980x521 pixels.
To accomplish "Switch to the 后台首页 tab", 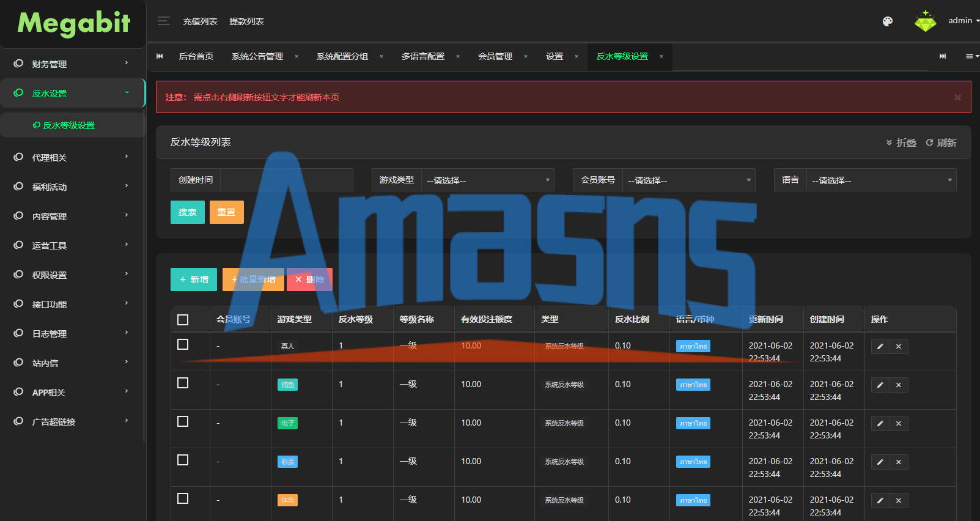I will tap(196, 56).
